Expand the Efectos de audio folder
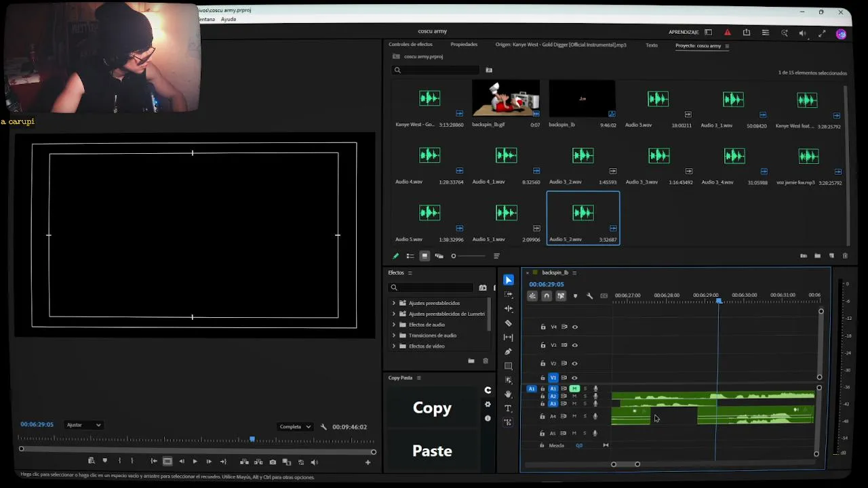 click(394, 325)
